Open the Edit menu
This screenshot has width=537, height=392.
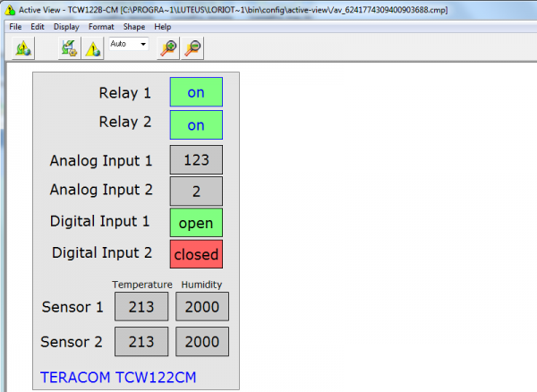tap(38, 27)
